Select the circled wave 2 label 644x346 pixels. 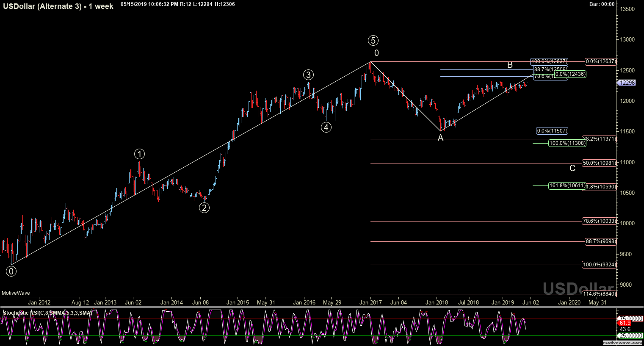pyautogui.click(x=205, y=208)
